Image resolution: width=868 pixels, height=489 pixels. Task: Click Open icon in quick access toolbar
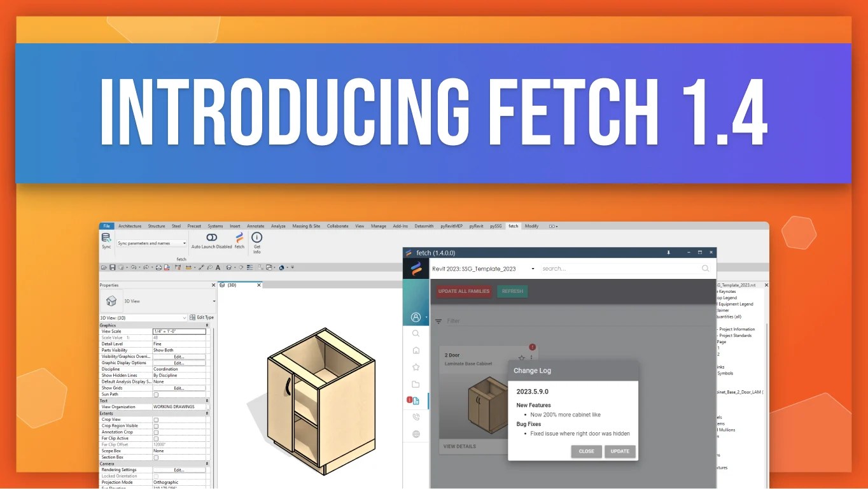pos(104,267)
